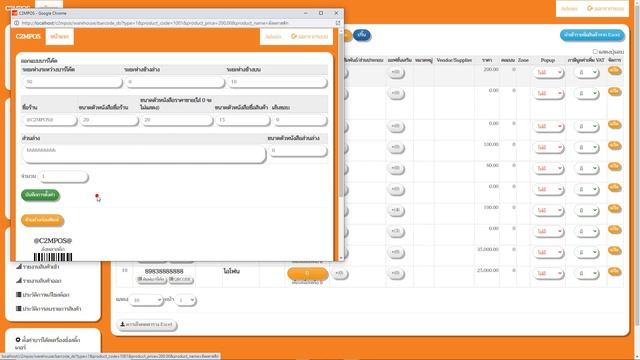Open the stock edit history sidebar item

[x=42, y=295]
